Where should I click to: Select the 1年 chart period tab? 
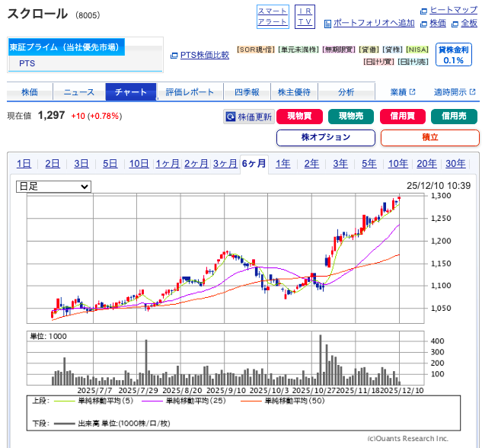point(282,163)
